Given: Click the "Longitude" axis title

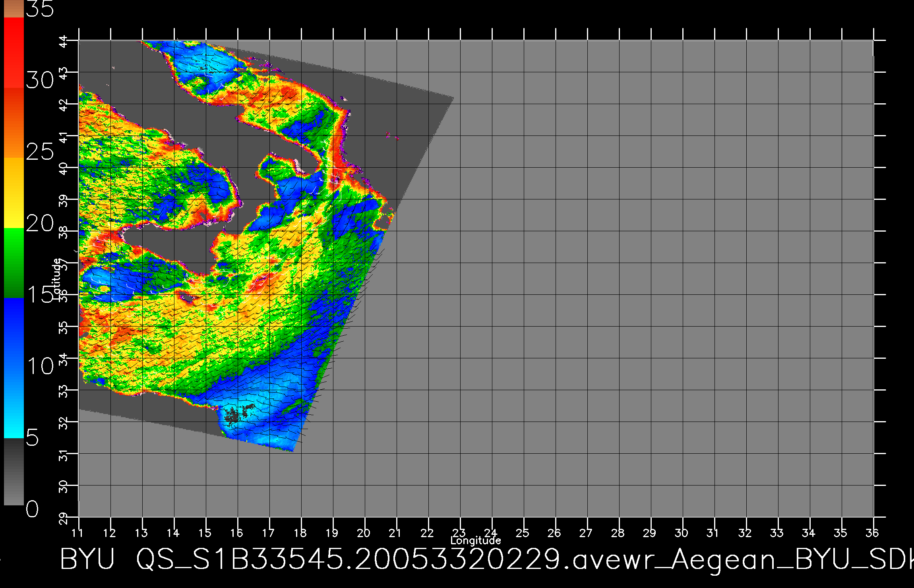Looking at the screenshot, I should [476, 540].
